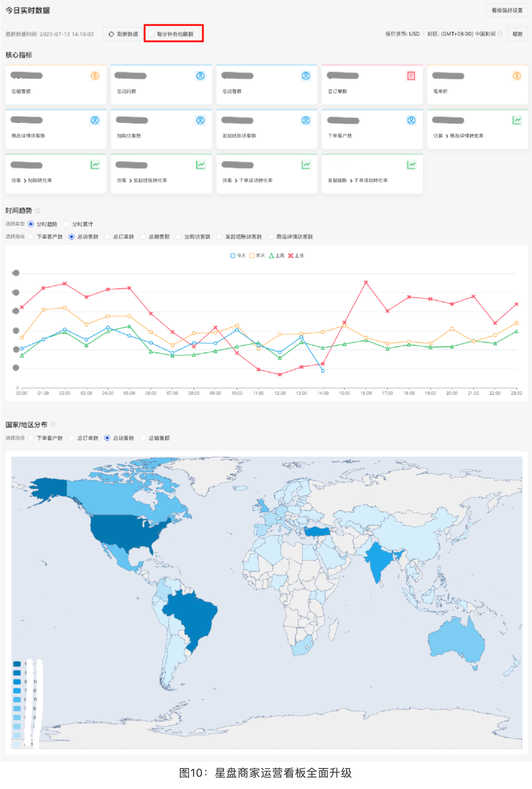Click the 刷新数据 button
This screenshot has height=789, width=532.
pyautogui.click(x=124, y=34)
